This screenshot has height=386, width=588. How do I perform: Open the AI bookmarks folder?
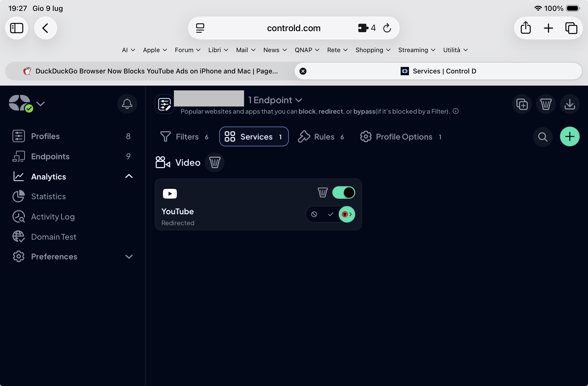128,50
